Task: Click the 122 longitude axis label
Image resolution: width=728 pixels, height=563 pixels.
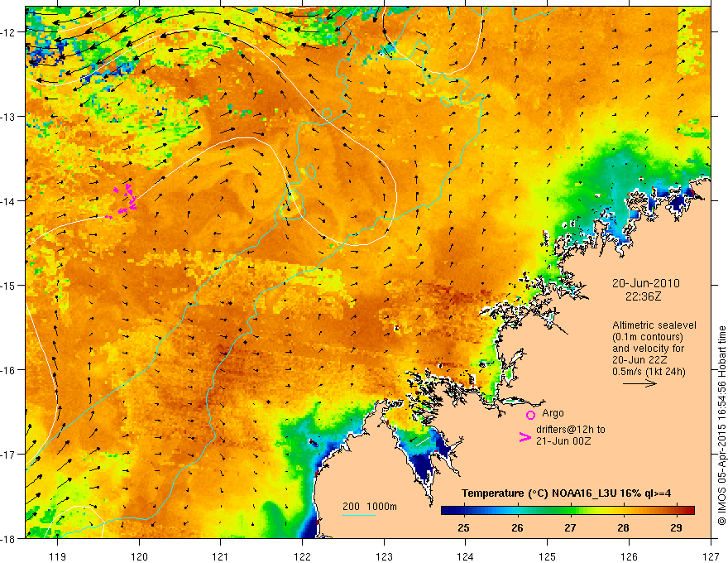Action: click(x=303, y=556)
